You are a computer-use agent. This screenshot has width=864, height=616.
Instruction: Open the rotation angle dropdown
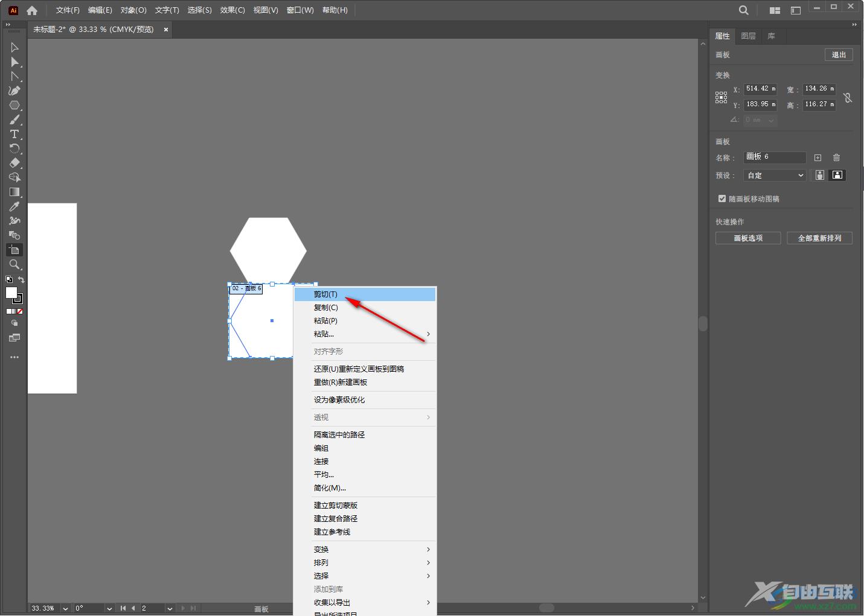109,608
